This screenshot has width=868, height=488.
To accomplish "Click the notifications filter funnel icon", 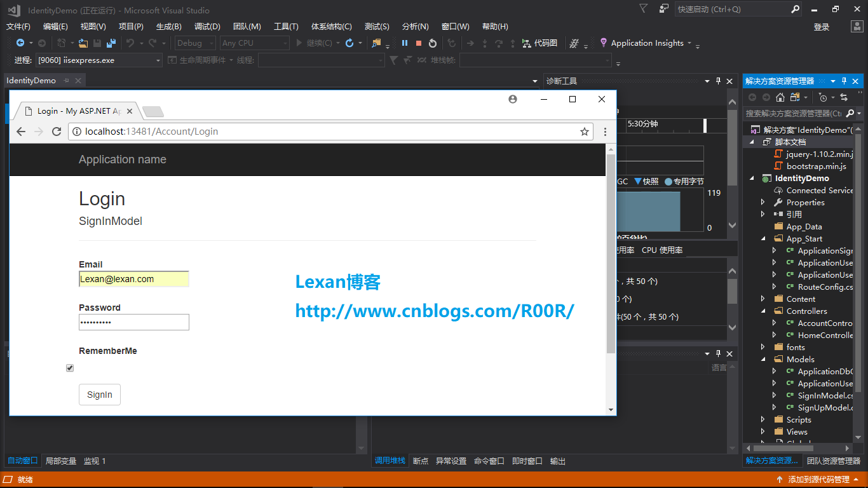I will tap(644, 9).
